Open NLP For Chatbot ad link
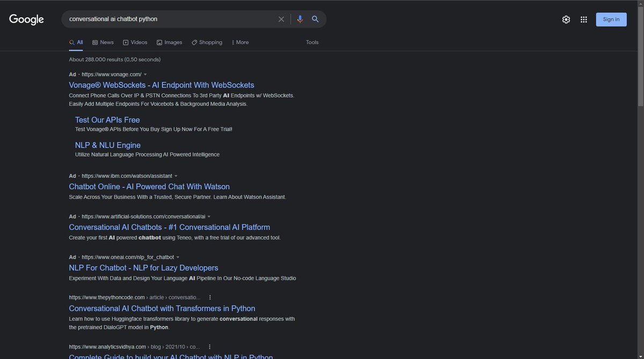This screenshot has width=644, height=359. [144, 268]
